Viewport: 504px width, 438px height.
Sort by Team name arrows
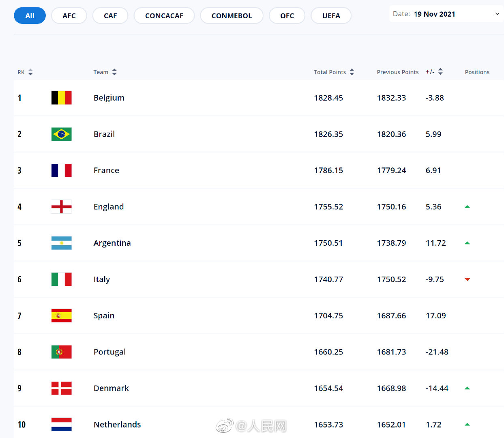tap(114, 72)
